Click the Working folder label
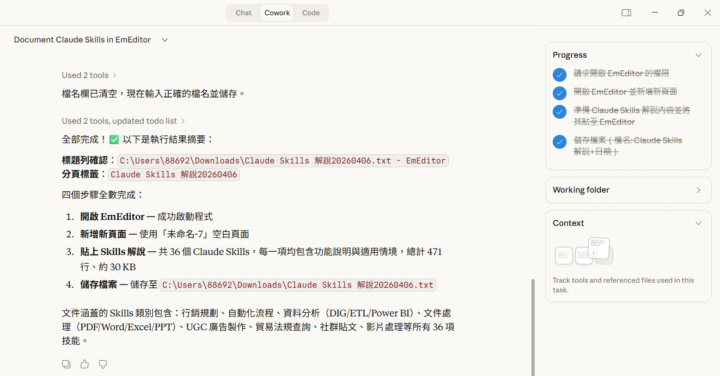Viewport: 720px width, 376px height. [x=581, y=190]
